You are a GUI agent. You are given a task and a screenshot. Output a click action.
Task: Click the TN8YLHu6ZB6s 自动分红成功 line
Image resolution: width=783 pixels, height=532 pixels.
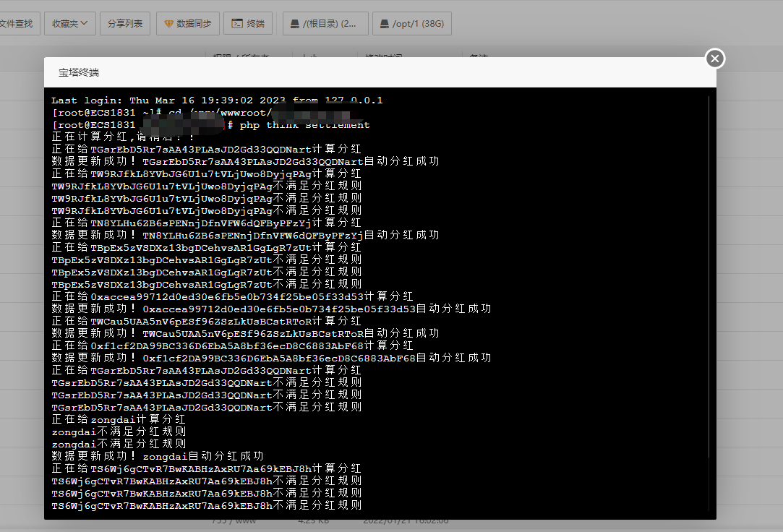point(246,235)
